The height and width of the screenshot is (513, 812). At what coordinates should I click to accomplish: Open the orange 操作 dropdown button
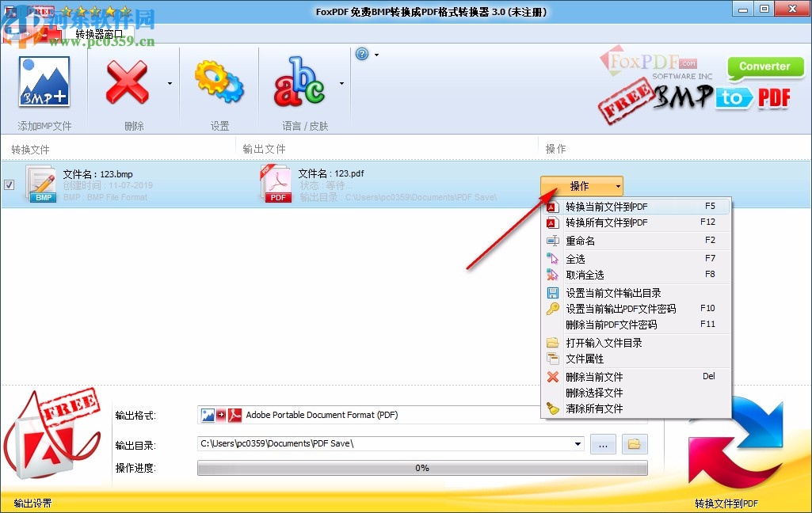pos(581,185)
